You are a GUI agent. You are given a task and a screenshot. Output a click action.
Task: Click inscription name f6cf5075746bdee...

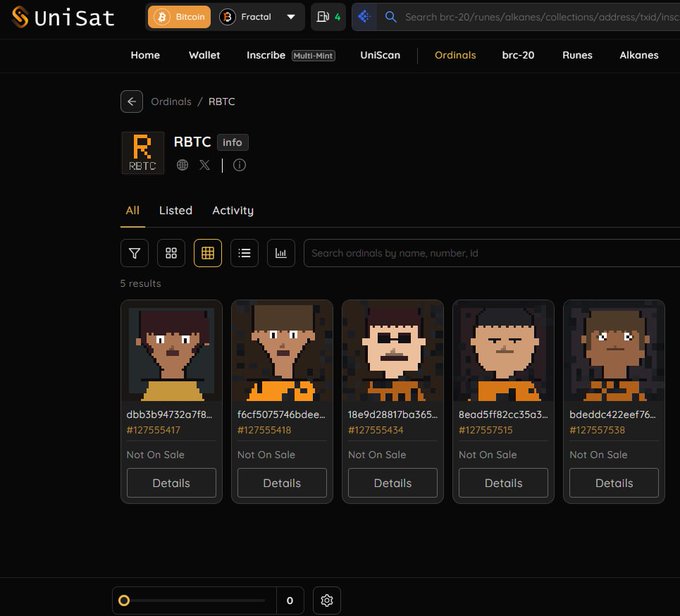tap(281, 414)
